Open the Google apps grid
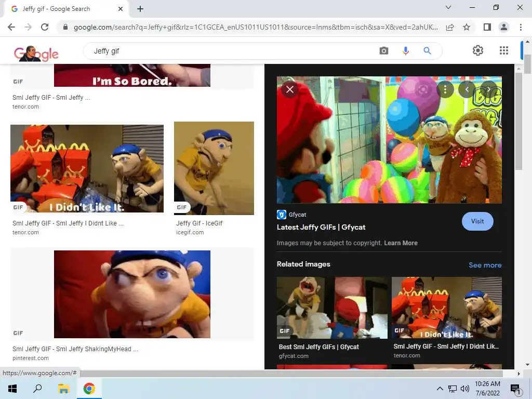Image resolution: width=532 pixels, height=399 pixels. click(504, 50)
